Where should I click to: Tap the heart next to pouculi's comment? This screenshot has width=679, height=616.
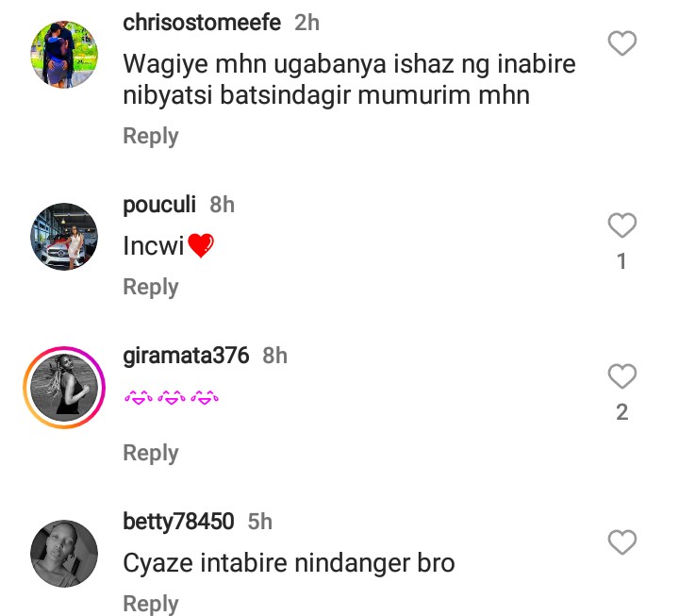point(621,225)
